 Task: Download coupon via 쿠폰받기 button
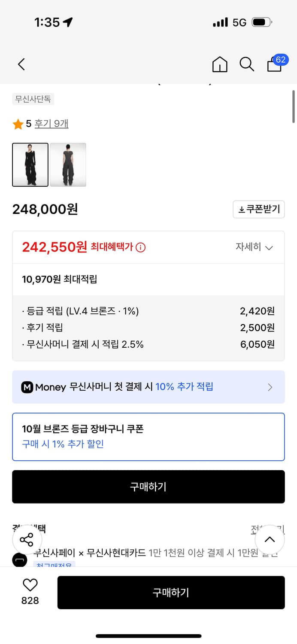click(x=259, y=210)
